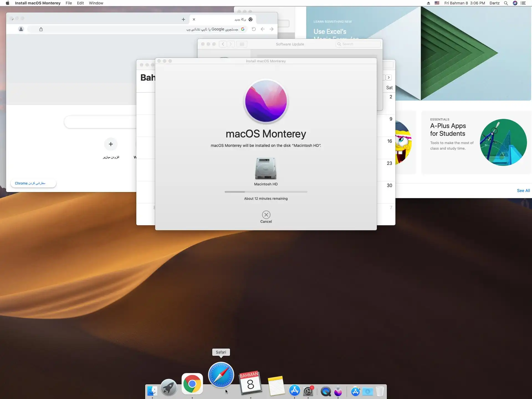This screenshot has width=532, height=399.
Task: Click the installation progress bar
Action: [266, 192]
